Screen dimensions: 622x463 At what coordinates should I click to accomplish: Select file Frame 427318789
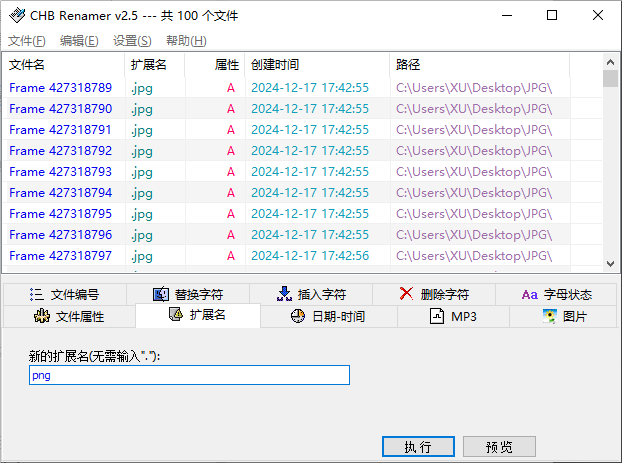[60, 88]
